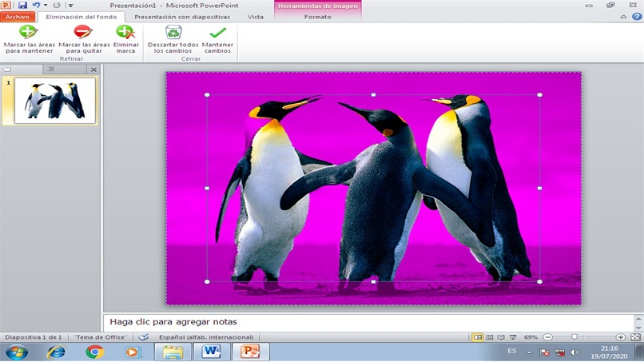Image resolution: width=644 pixels, height=362 pixels.
Task: Close the slides thumbnail pane
Action: pos(93,70)
